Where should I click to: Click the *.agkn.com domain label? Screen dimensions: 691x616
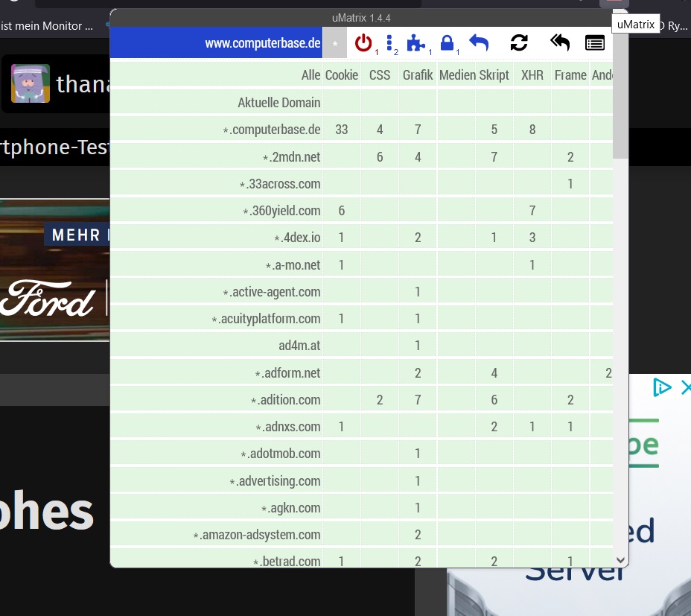291,507
